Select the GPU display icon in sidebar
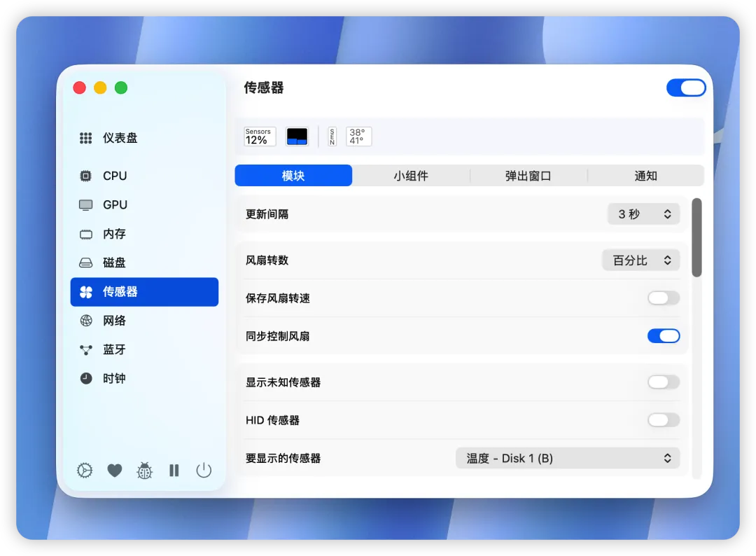Image resolution: width=756 pixels, height=556 pixels. pos(86,205)
